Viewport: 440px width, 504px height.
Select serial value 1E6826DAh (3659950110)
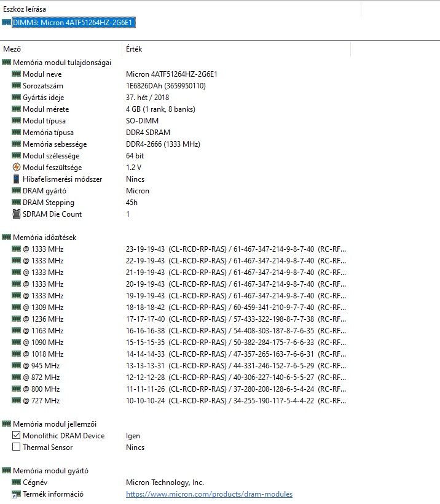point(166,85)
